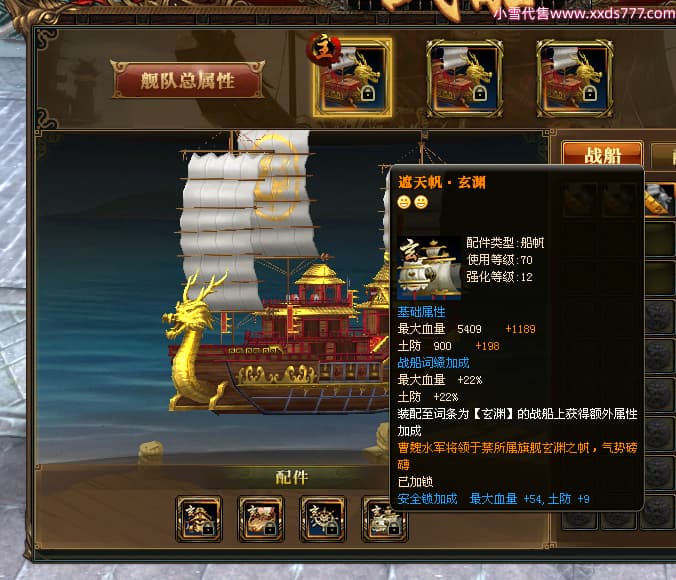Click the 安全锁加成 bonus text

tap(427, 499)
